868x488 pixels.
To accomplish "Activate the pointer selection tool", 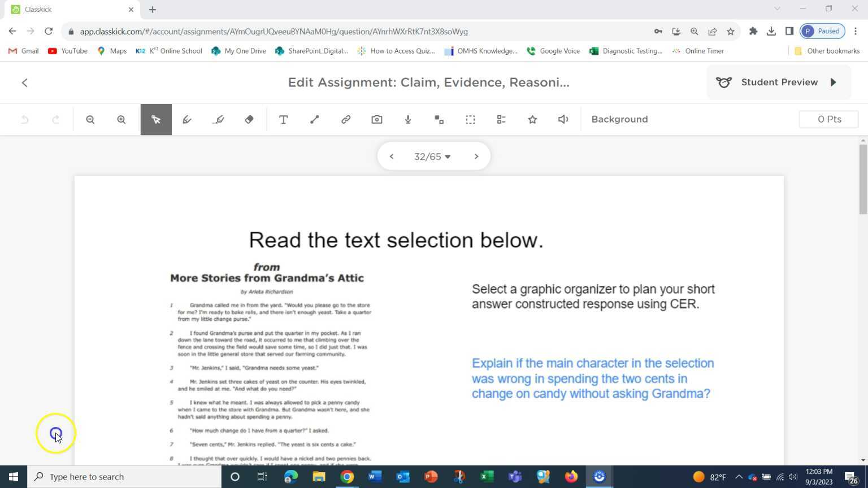I will point(156,119).
